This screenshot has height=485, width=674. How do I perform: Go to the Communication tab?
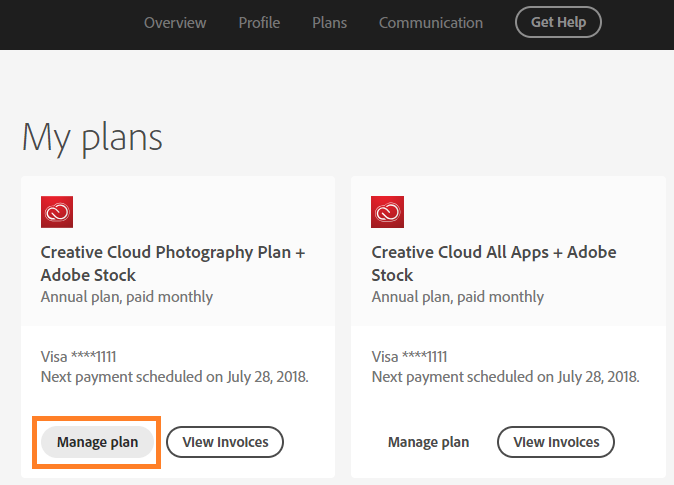coord(430,22)
